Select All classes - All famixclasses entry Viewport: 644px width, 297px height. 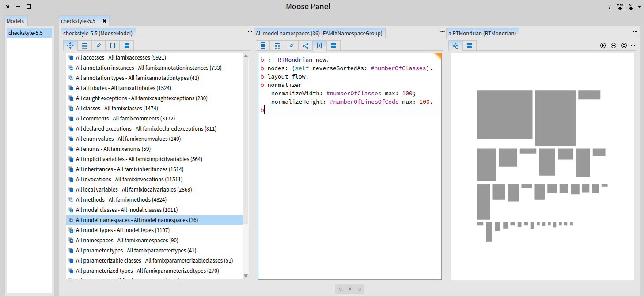tap(117, 108)
